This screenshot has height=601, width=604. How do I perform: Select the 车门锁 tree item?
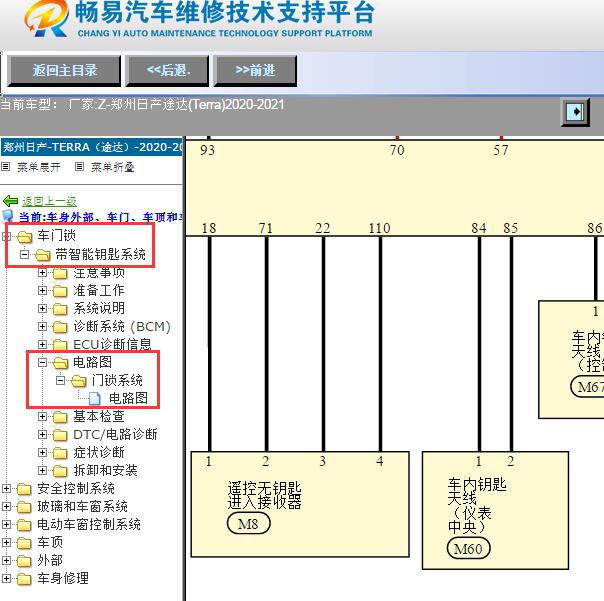(x=57, y=235)
